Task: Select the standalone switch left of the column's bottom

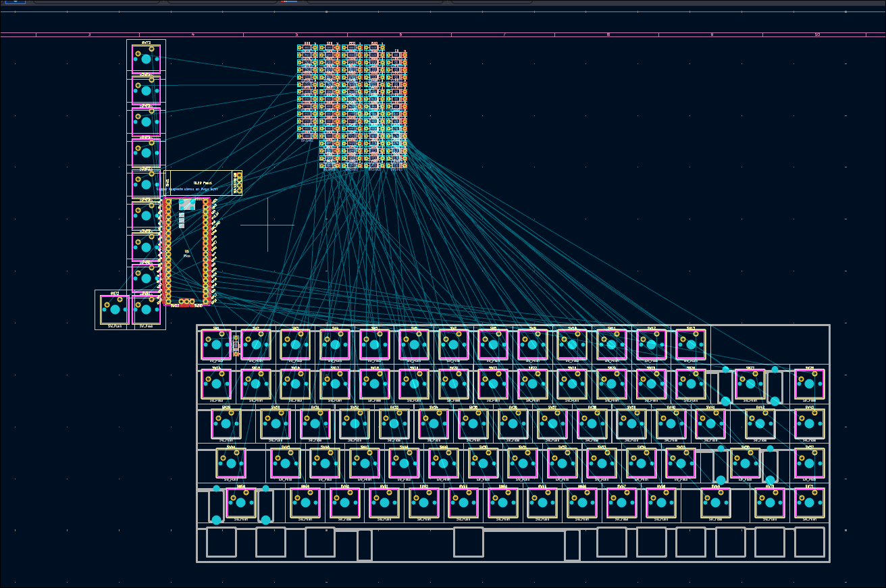Action: (x=115, y=310)
